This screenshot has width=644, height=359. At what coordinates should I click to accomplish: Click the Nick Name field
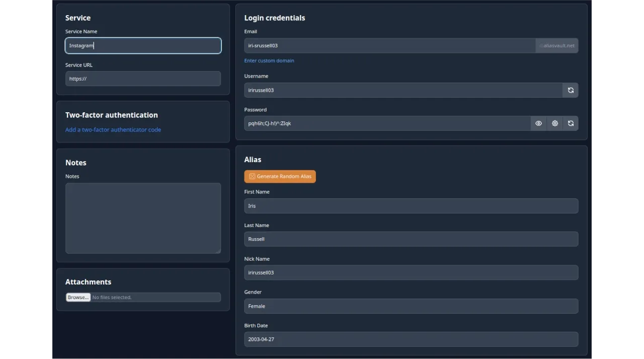pos(411,272)
